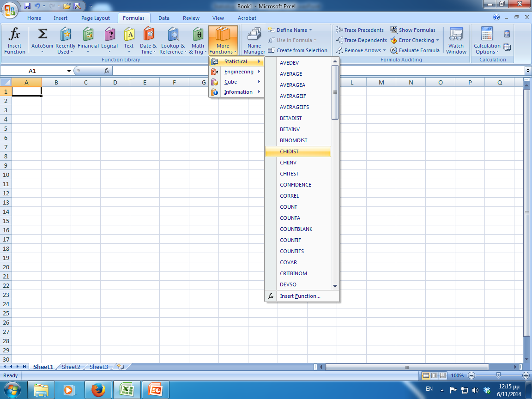
Task: Toggle Show Formulas
Action: coord(412,30)
